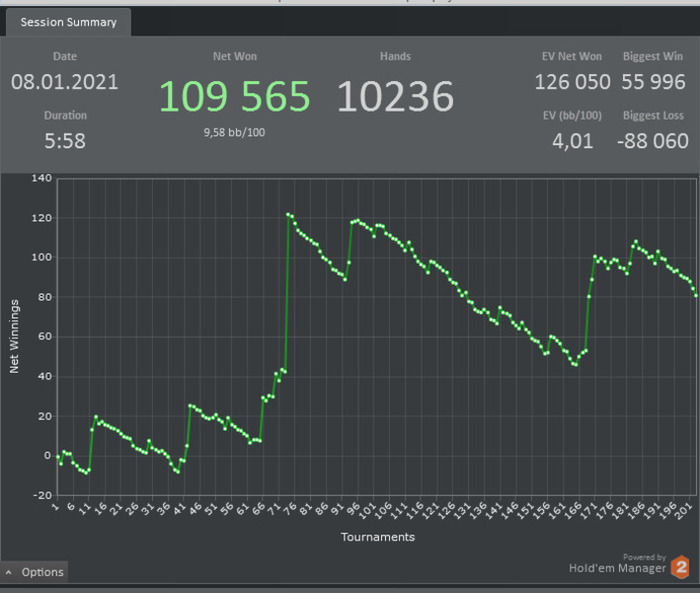Image resolution: width=700 pixels, height=593 pixels.
Task: Click the Hold'em Manager 2 logo icon
Action: [681, 567]
